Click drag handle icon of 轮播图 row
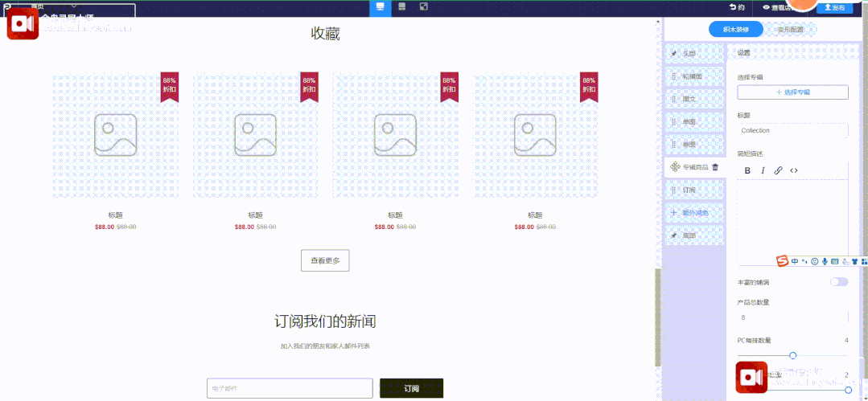Image resolution: width=868 pixels, height=401 pixels. pyautogui.click(x=673, y=76)
